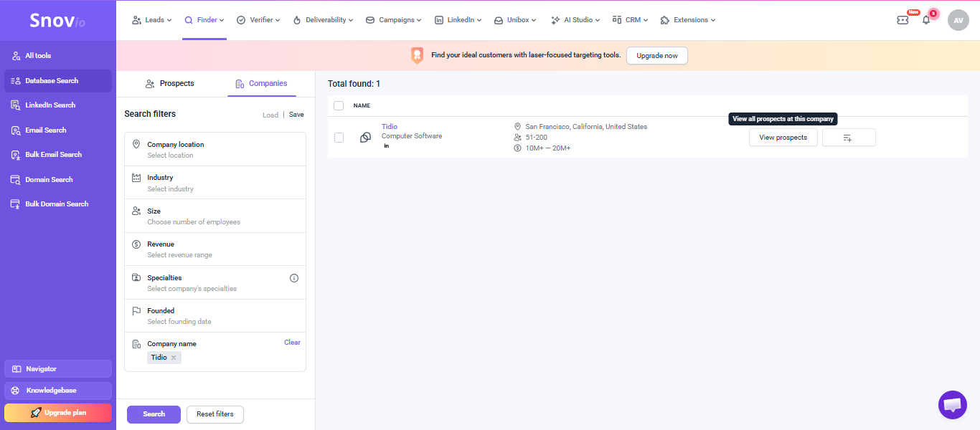Viewport: 980px width, 430px height.
Task: Open the Size filter field
Action: click(215, 216)
